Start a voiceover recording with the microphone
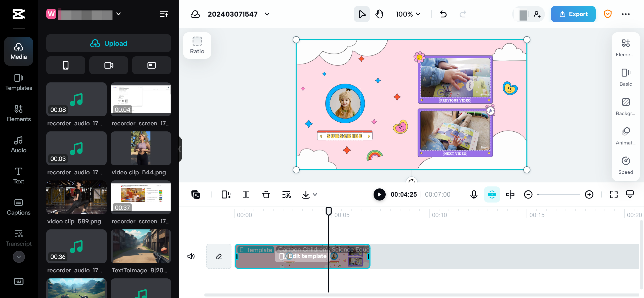 coord(474,194)
